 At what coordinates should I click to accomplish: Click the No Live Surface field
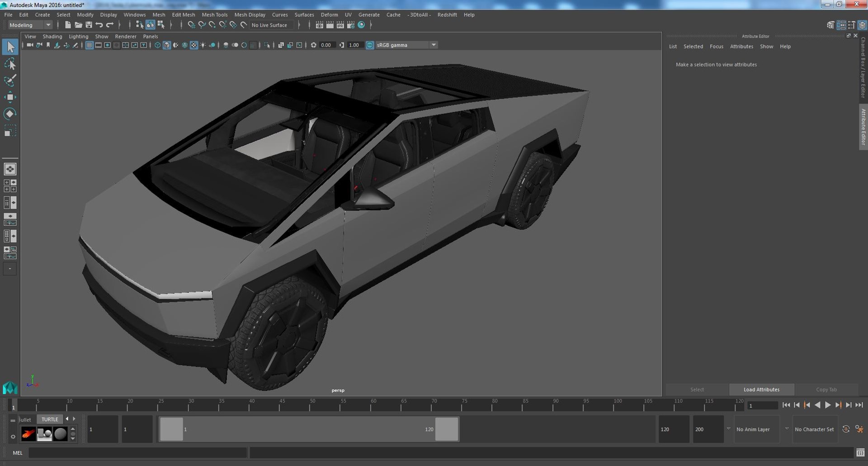coord(271,25)
